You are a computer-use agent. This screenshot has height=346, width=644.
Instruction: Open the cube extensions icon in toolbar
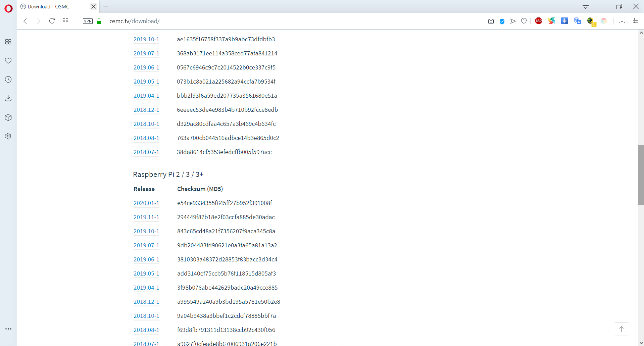pos(604,21)
